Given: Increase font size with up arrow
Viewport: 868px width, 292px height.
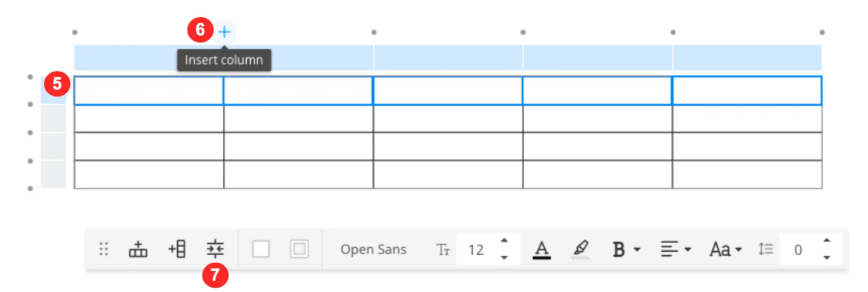Looking at the screenshot, I should (504, 241).
